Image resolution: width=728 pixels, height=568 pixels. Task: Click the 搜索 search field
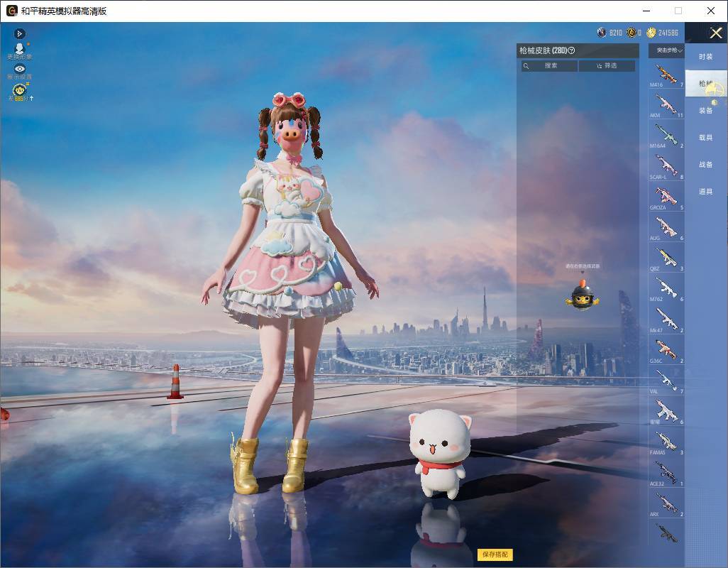click(550, 65)
